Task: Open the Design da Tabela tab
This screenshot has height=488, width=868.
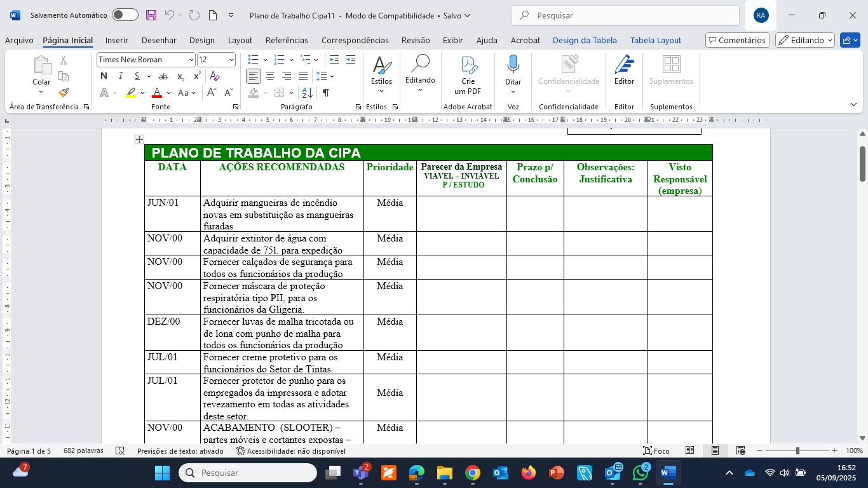Action: coord(585,40)
